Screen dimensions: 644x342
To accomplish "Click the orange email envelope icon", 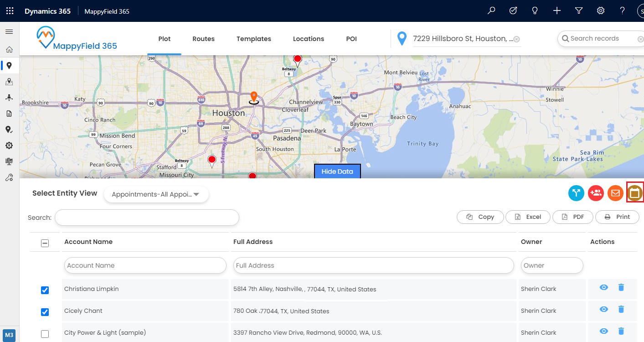I will click(x=615, y=193).
